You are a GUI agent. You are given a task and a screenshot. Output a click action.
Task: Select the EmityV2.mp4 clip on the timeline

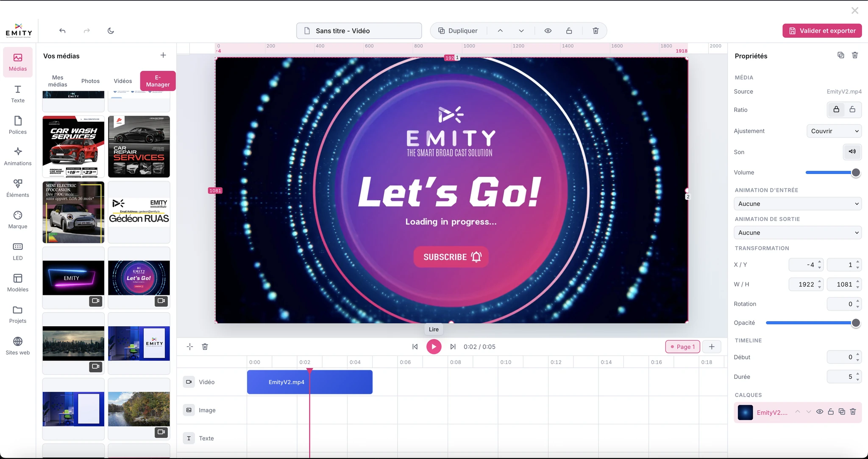tap(310, 382)
